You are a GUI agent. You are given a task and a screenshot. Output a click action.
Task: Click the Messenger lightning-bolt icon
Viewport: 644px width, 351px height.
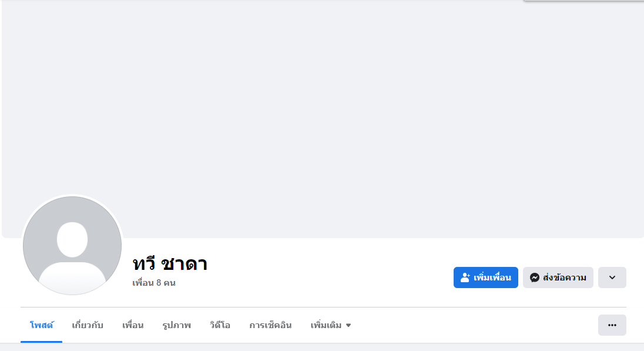[x=535, y=278]
